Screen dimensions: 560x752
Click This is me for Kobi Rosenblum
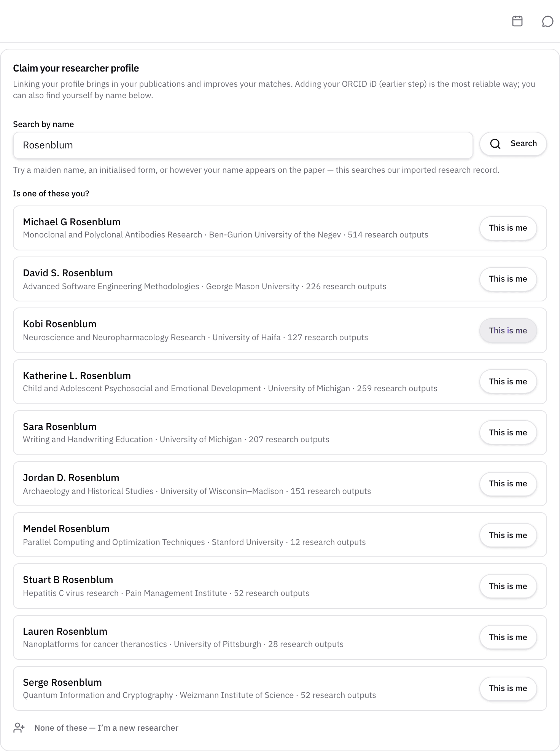[508, 330]
